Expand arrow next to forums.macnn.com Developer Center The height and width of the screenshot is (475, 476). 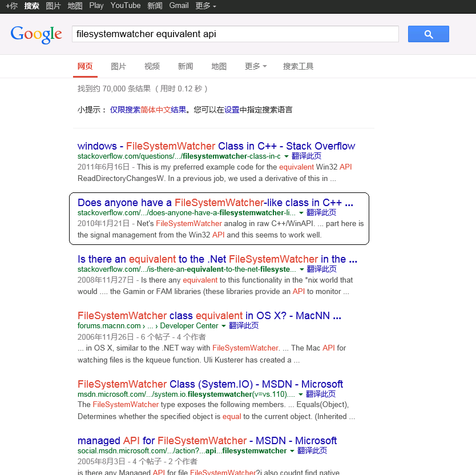[x=223, y=326]
